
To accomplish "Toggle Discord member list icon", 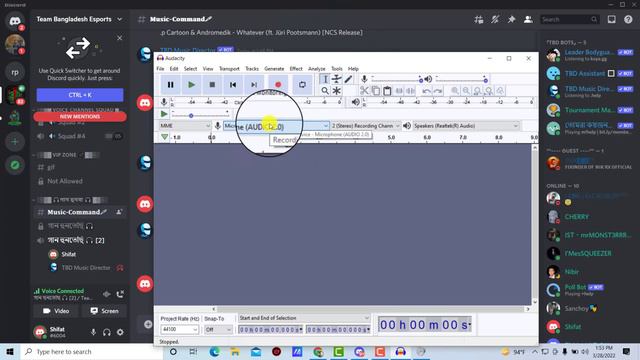I will 528,19.
